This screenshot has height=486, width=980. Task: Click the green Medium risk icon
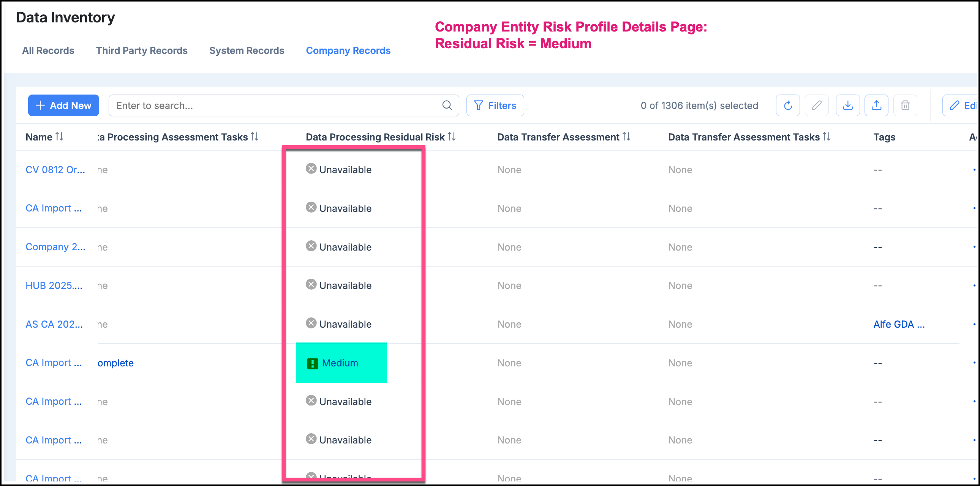tap(312, 364)
